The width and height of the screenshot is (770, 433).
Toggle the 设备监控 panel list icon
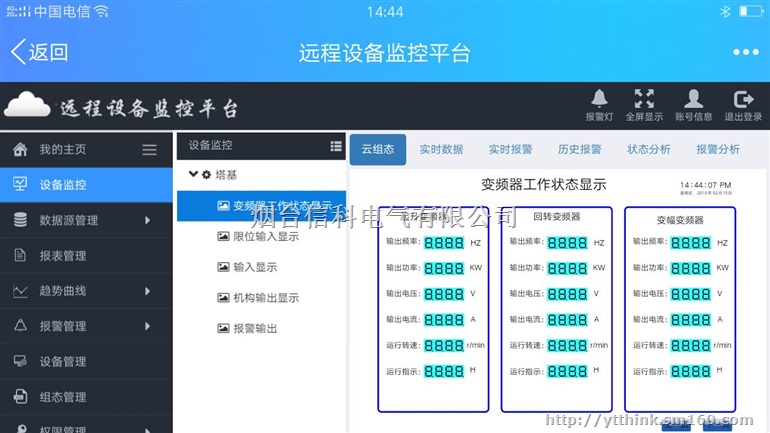tap(336, 146)
